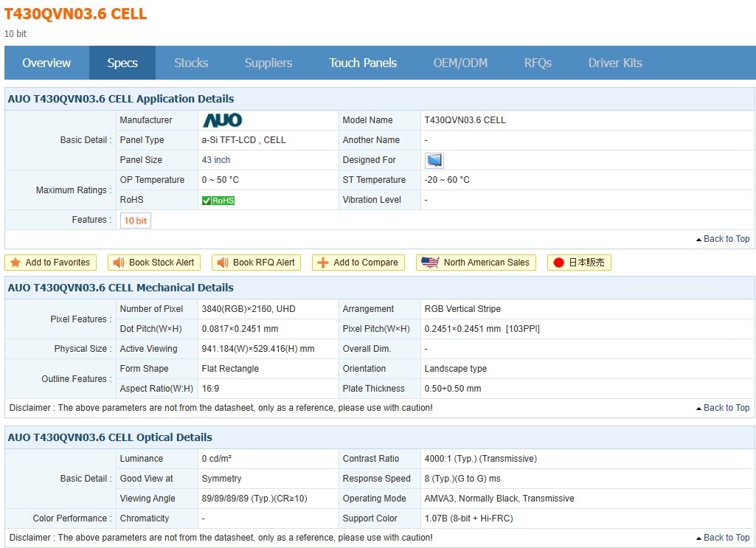
Task: Open the Touch Panels tab
Action: 363,63
